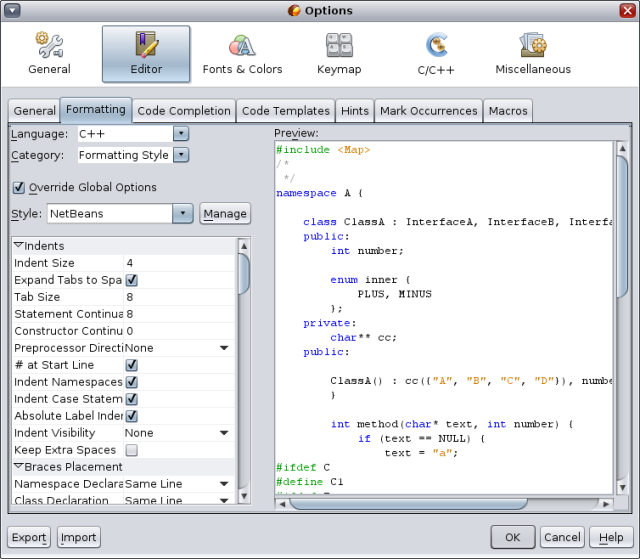The height and width of the screenshot is (559, 640).
Task: Click 'namespace A {' in preview
Action: [319, 193]
